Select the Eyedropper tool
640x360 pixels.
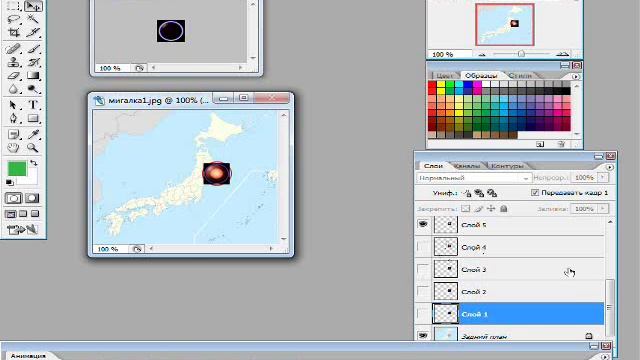(x=33, y=135)
